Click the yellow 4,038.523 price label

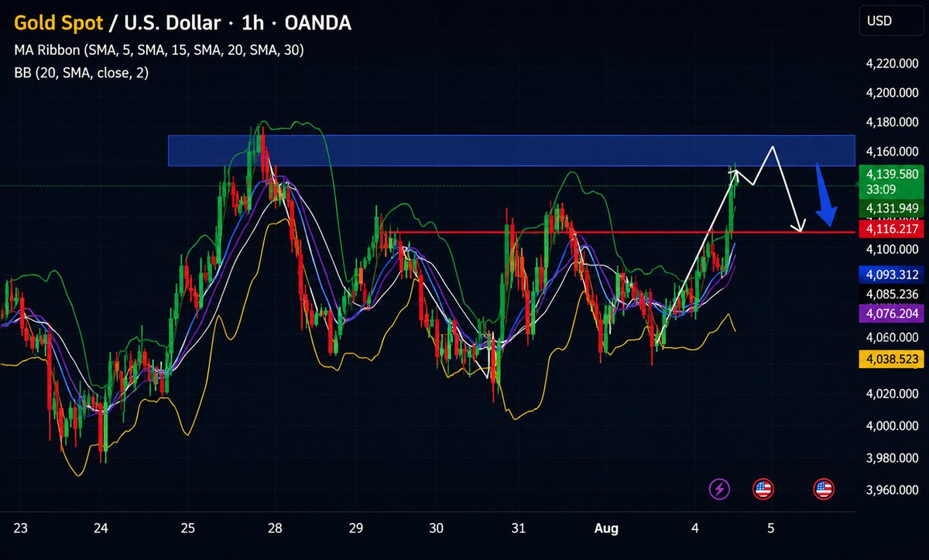click(893, 359)
